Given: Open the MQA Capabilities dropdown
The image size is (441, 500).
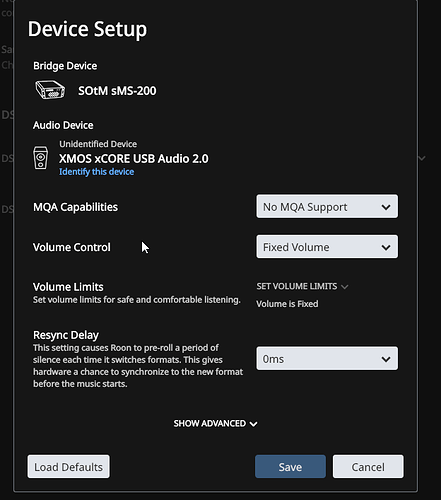Looking at the screenshot, I should (327, 207).
